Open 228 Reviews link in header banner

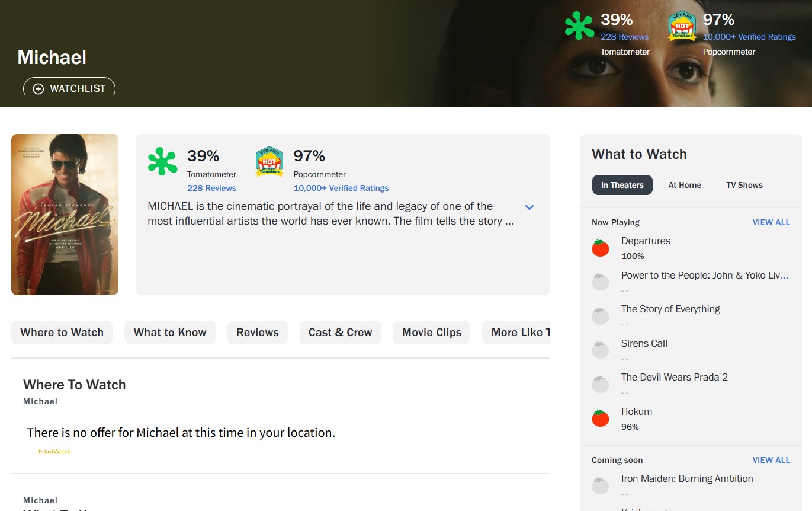(x=625, y=37)
